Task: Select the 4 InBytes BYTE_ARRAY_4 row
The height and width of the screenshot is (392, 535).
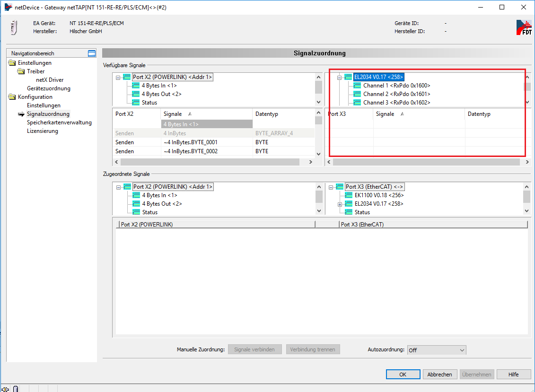Action: [x=214, y=133]
